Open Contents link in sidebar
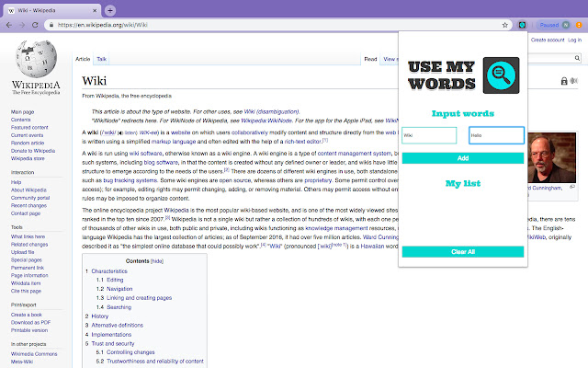Image resolution: width=588 pixels, height=368 pixels. pos(20,120)
